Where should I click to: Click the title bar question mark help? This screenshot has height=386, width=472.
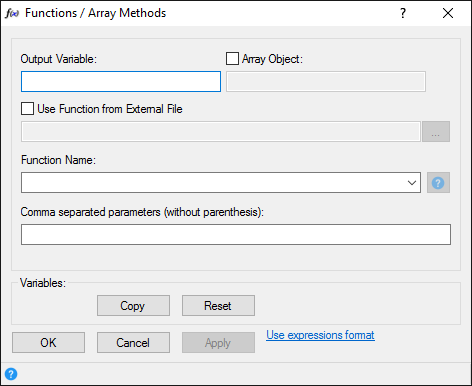click(x=403, y=13)
